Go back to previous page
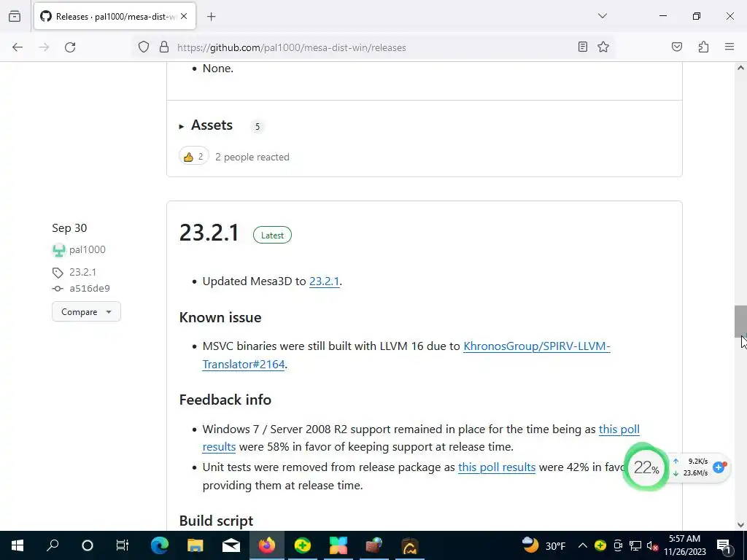 [x=18, y=47]
